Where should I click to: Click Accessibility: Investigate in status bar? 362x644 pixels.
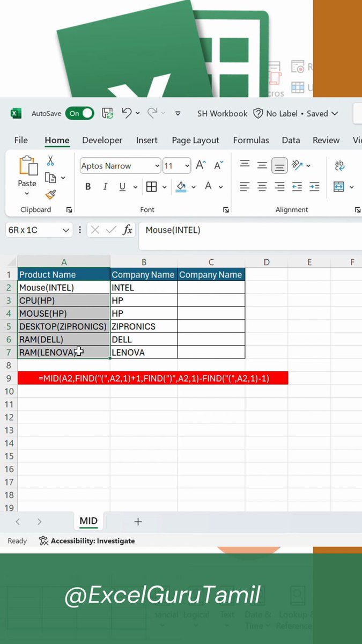87,541
